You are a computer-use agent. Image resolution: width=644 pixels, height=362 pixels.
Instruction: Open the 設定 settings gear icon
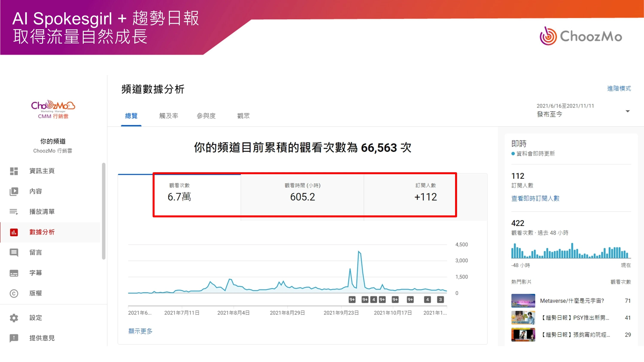coord(14,318)
